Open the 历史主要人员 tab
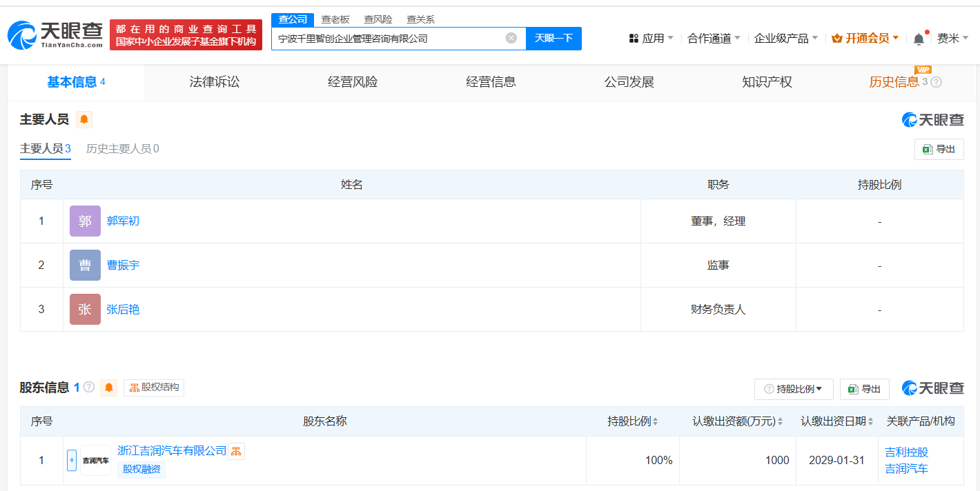Screen dimensions: 980x491 [x=122, y=148]
